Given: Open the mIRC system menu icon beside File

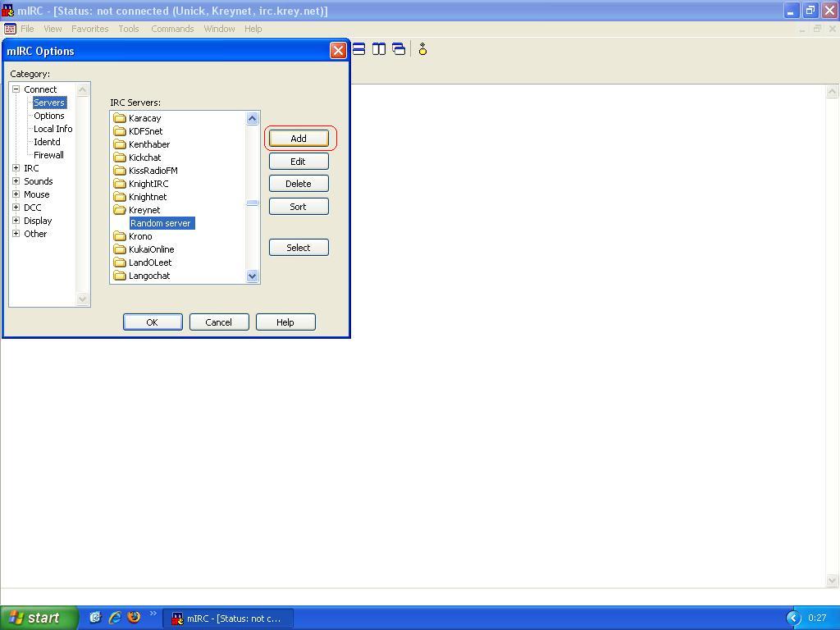Looking at the screenshot, I should tap(10, 29).
